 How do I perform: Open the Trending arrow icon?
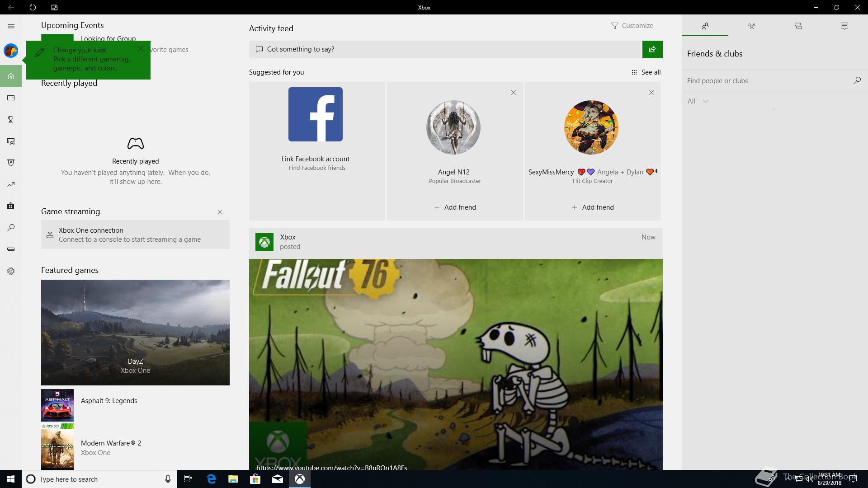pyautogui.click(x=11, y=184)
